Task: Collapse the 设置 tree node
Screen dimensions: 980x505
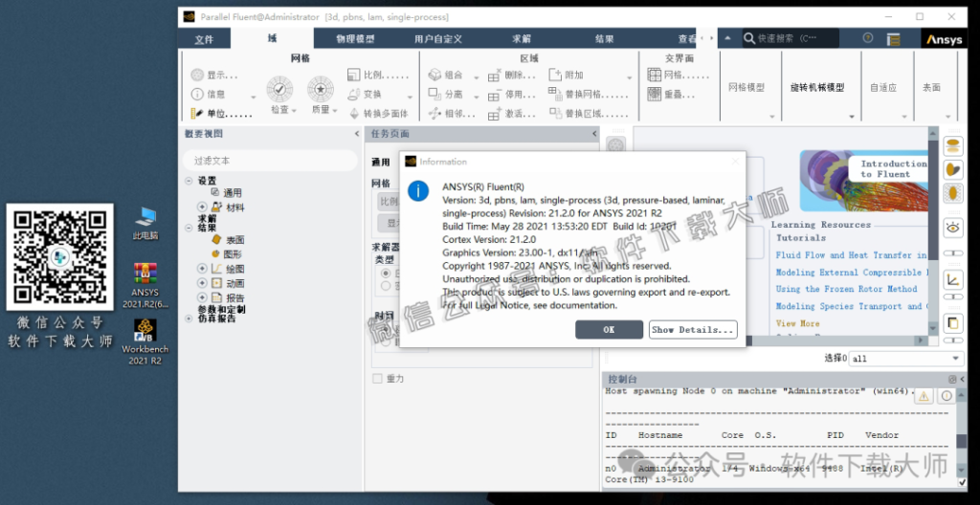Action: tap(189, 181)
